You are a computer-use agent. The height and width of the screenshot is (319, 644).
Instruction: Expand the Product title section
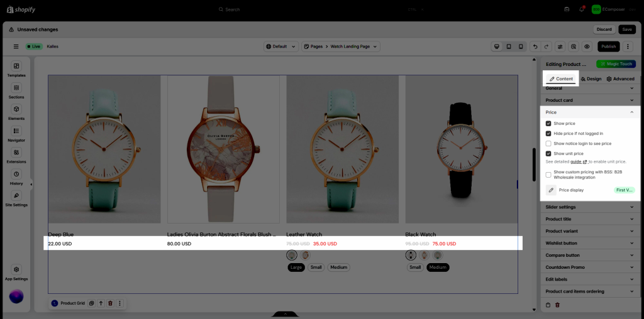coord(590,219)
